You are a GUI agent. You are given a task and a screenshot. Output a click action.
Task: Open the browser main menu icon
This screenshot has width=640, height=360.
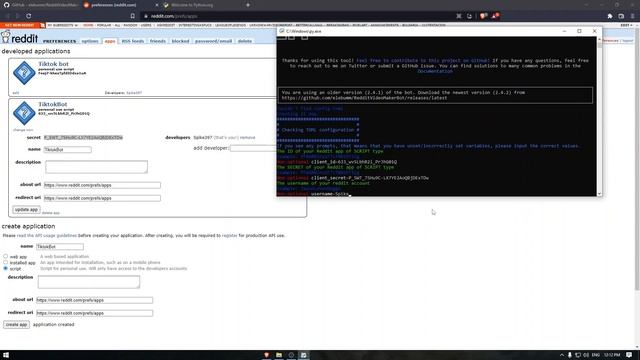633,16
